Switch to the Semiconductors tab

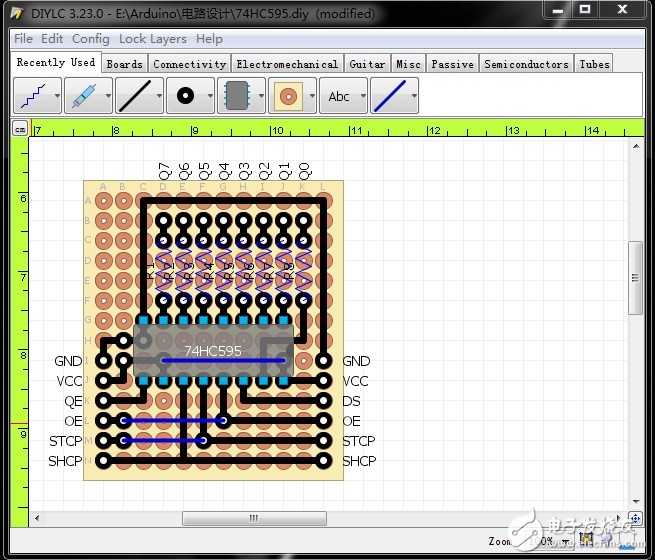pos(526,64)
